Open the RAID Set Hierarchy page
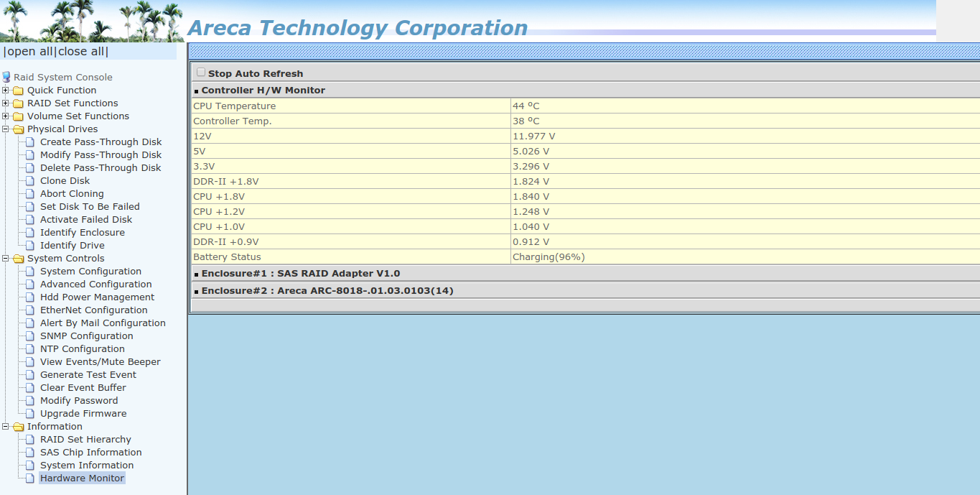980x495 pixels. pos(85,440)
